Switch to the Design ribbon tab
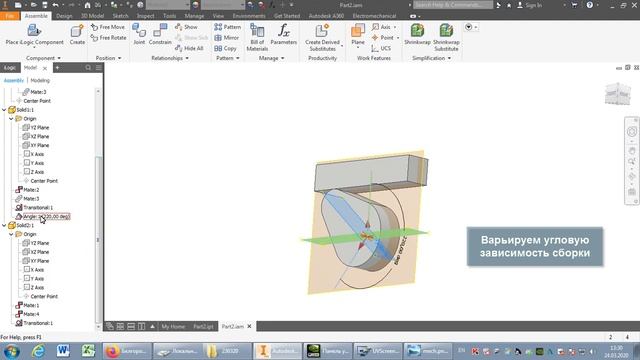The image size is (640, 360). 64,16
